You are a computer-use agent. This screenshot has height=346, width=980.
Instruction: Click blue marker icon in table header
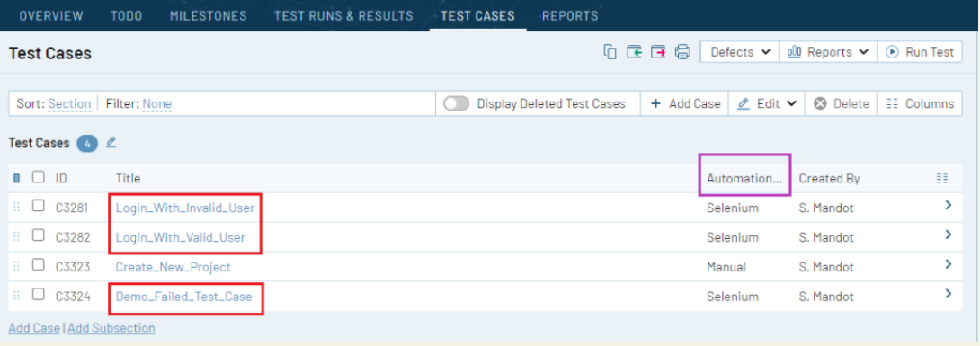[17, 178]
